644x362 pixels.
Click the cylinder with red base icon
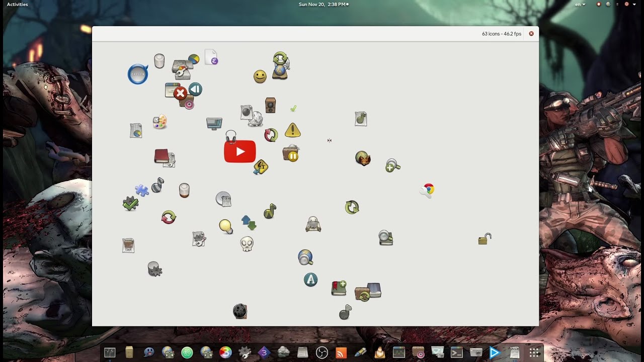click(184, 190)
